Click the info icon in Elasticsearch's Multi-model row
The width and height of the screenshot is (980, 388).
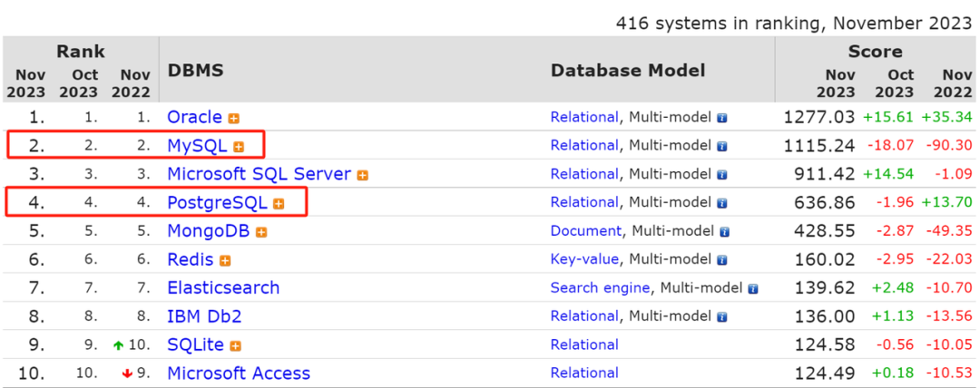coord(752,288)
